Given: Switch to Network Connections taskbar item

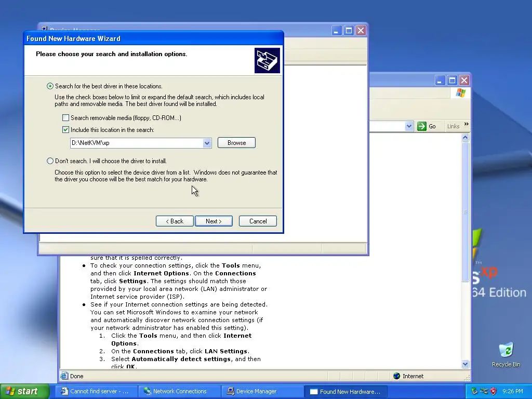Looking at the screenshot, I should [179, 392].
